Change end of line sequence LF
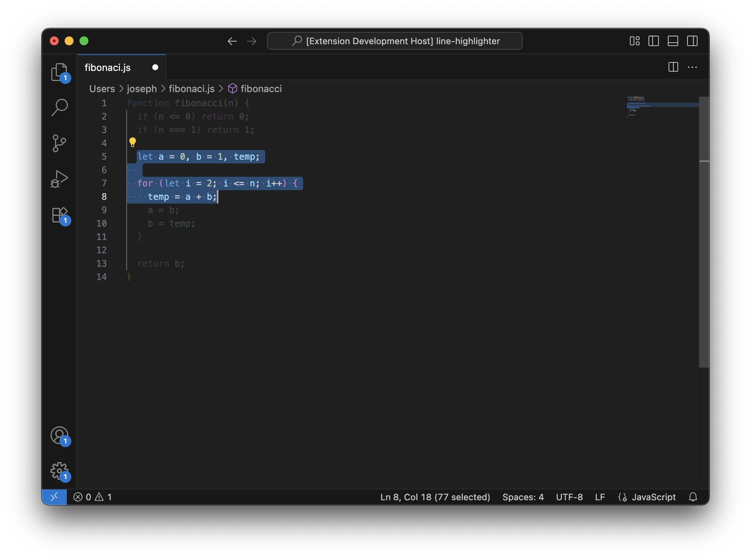 (x=600, y=497)
